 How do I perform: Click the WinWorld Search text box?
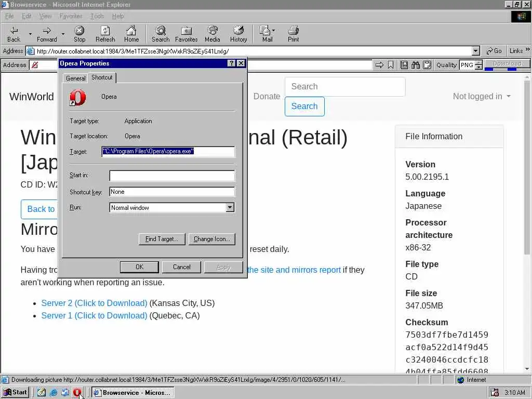[345, 87]
